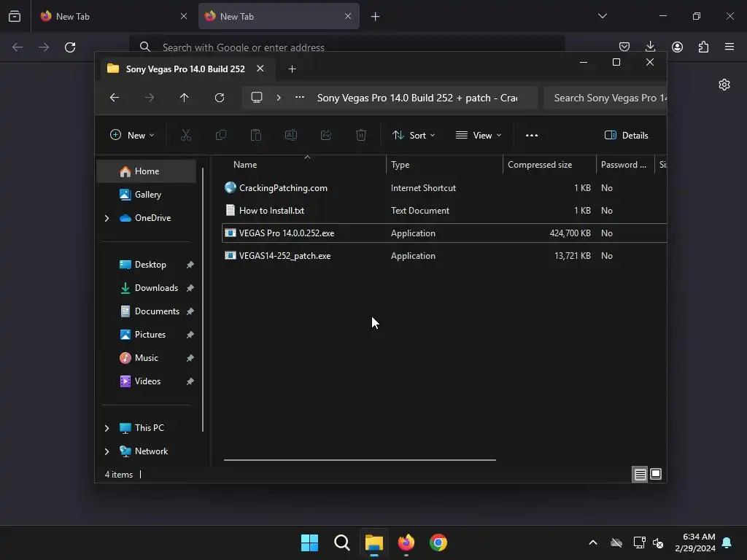Screen dimensions: 747x560
Task: Click the Delete trash icon
Action: [x=361, y=135]
